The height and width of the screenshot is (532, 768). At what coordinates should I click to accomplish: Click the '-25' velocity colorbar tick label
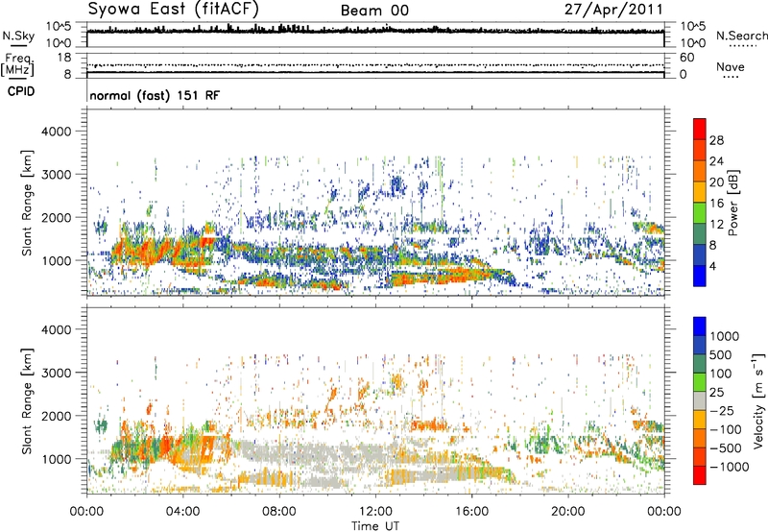point(721,410)
